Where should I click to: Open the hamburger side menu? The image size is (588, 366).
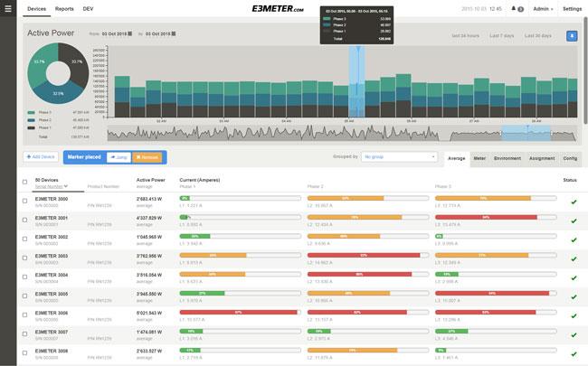coord(8,8)
